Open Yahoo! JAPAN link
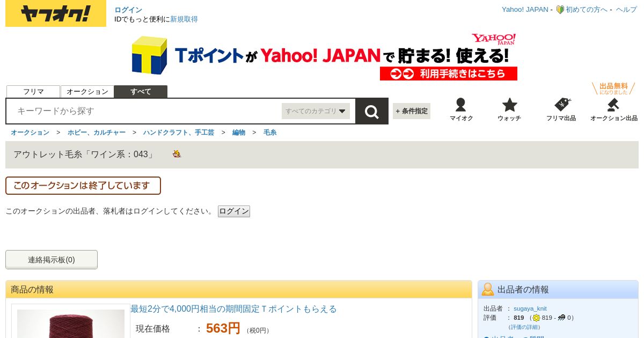This screenshot has width=644, height=338. point(525,10)
